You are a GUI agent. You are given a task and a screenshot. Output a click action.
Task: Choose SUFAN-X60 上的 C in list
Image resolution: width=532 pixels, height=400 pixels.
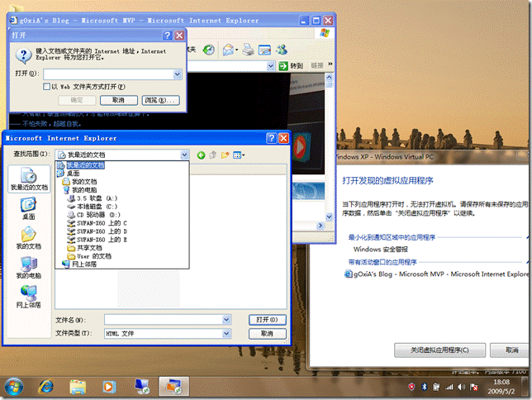click(x=102, y=223)
